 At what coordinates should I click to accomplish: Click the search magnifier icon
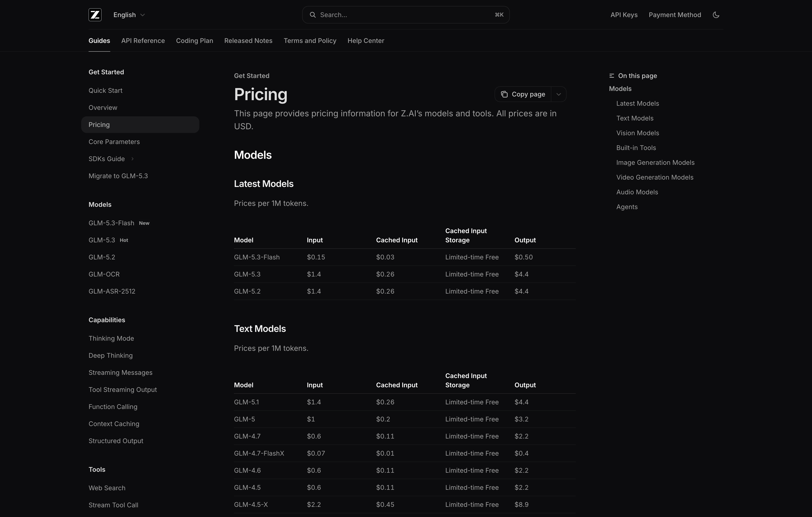(313, 15)
